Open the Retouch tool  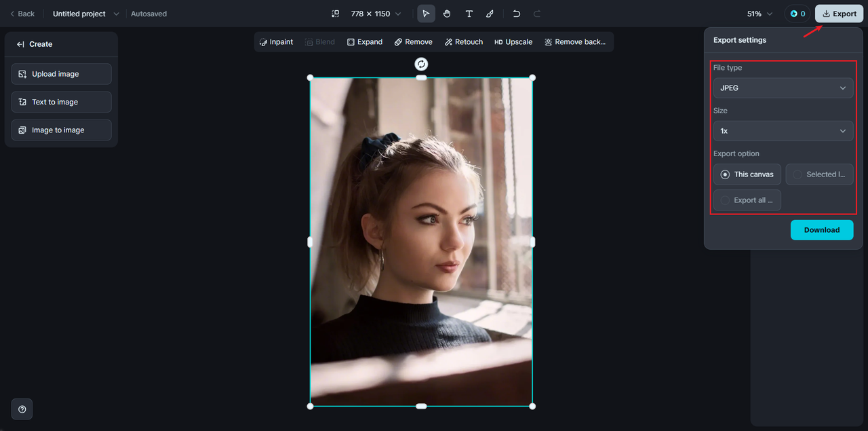464,42
